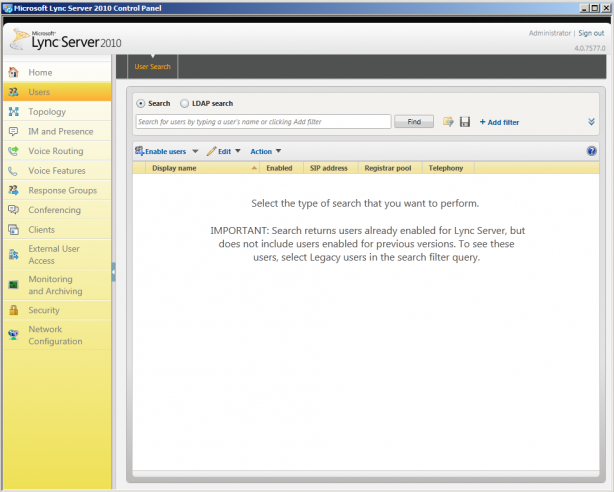Viewport: 614px width, 492px height.
Task: Click the Sign out link
Action: pos(591,33)
